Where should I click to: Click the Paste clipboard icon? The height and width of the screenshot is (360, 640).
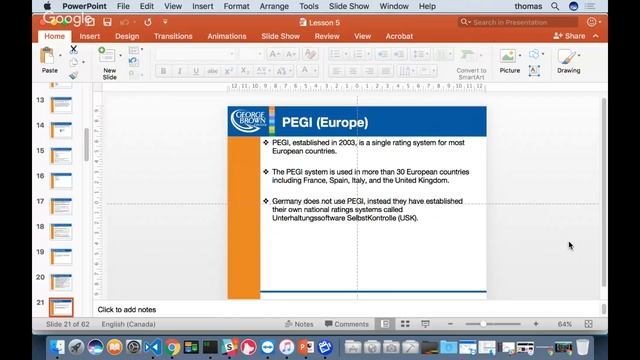click(47, 56)
